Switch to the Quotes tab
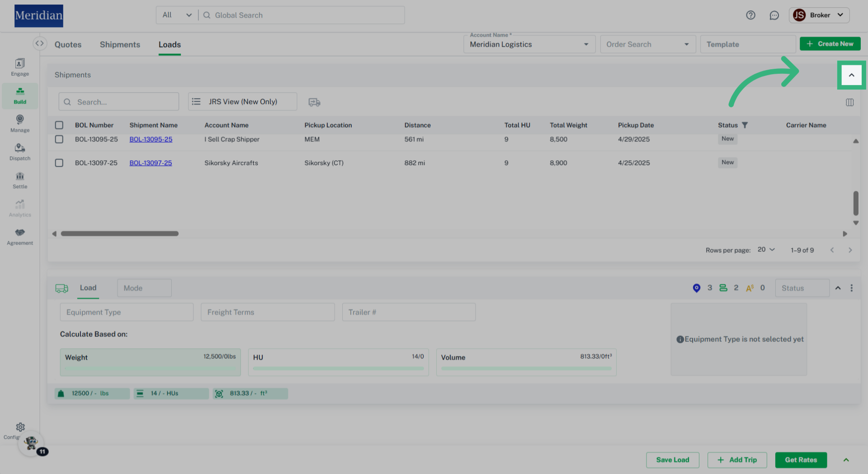The image size is (868, 474). point(68,44)
